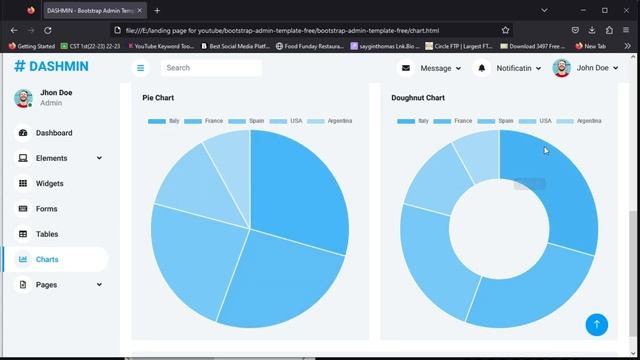The image size is (640, 360).
Task: Open the Circle FTP bookmark
Action: [459, 46]
